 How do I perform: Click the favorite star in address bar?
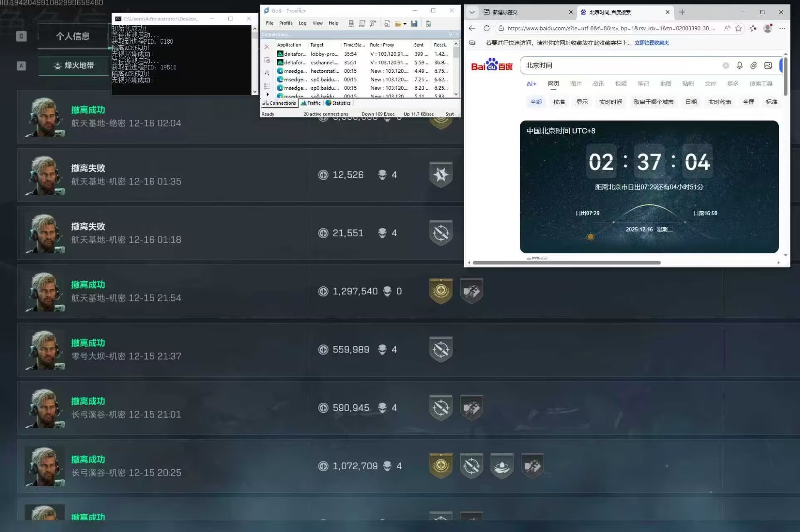click(738, 28)
